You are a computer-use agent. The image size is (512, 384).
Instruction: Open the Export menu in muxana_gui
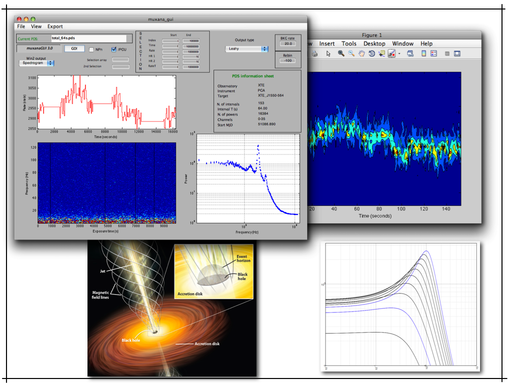(x=55, y=26)
